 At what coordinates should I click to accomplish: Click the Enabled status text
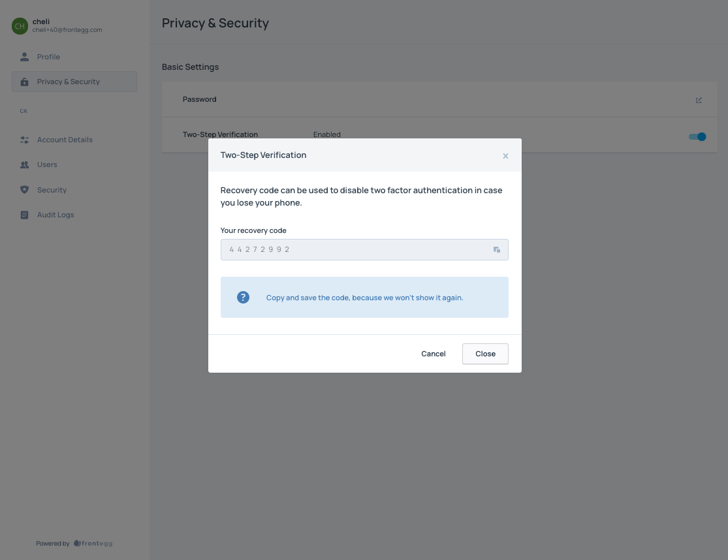pyautogui.click(x=327, y=134)
